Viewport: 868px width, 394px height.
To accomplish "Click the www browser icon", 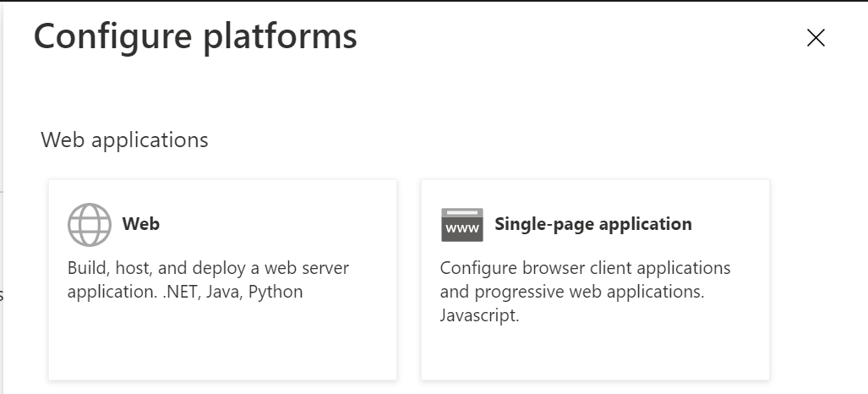I will click(x=461, y=225).
